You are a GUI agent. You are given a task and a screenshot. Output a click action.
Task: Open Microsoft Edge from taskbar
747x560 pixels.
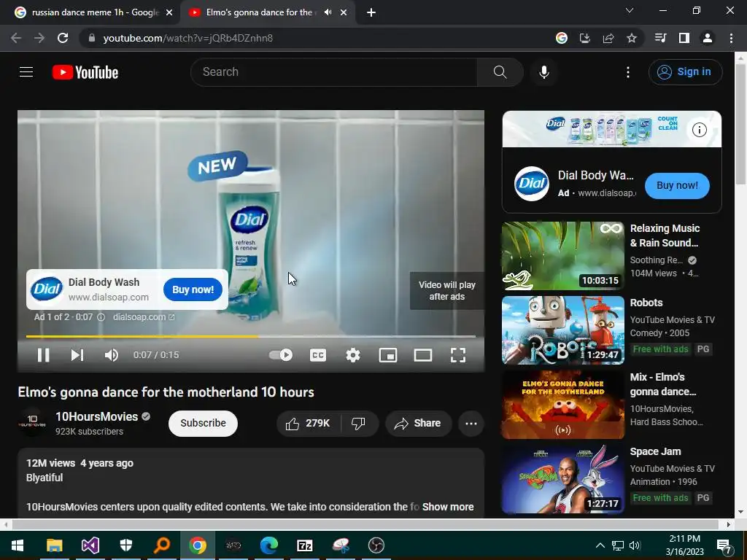click(269, 545)
